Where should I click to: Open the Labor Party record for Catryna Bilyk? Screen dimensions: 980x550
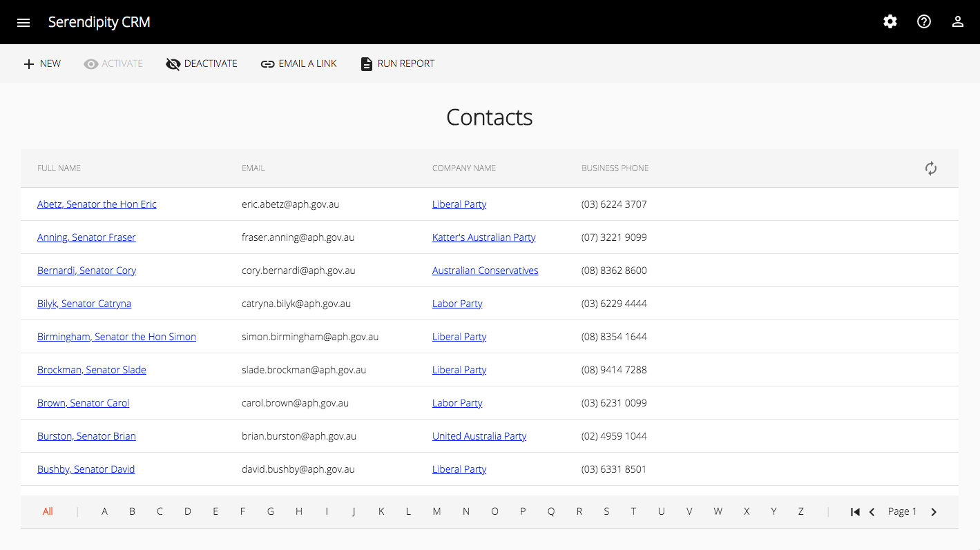(457, 303)
